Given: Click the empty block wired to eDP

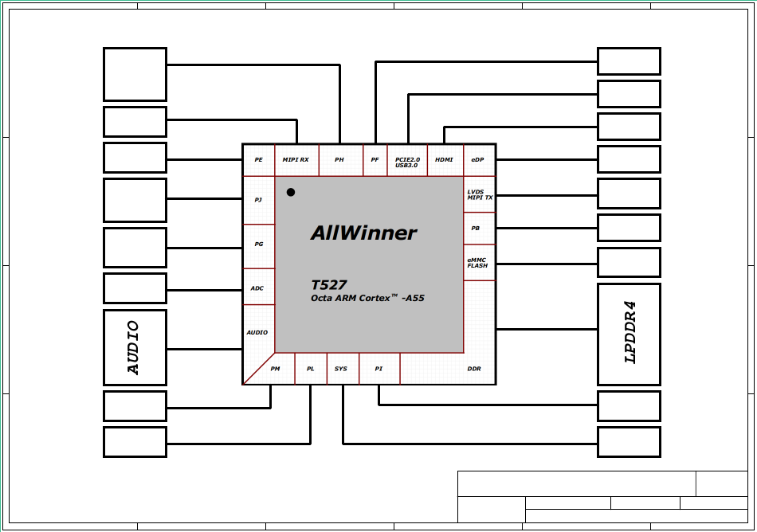Looking at the screenshot, I should click(x=629, y=159).
